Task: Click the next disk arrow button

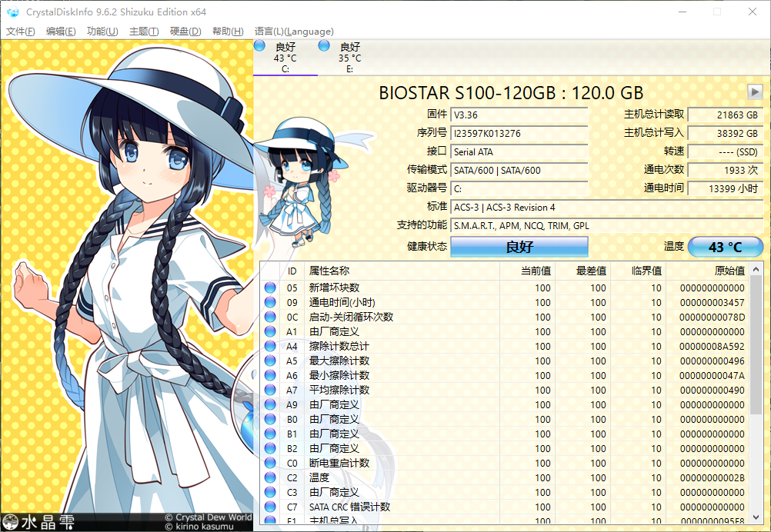Action: point(754,91)
